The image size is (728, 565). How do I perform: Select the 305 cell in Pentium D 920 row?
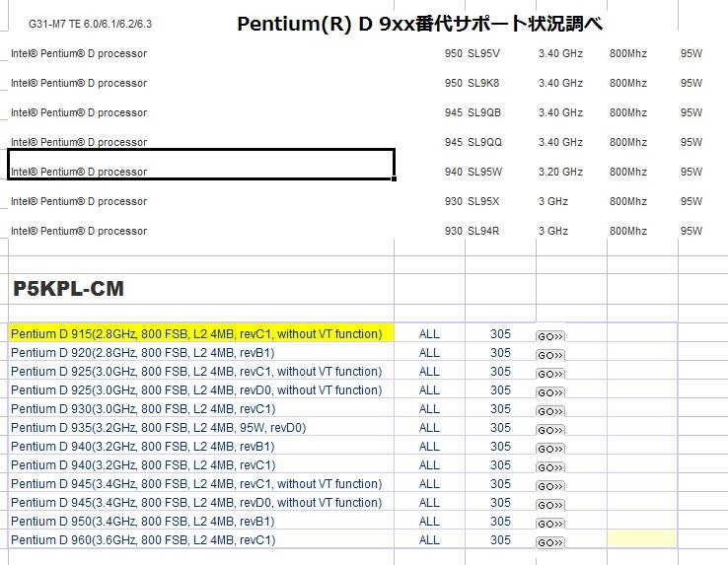click(x=500, y=352)
